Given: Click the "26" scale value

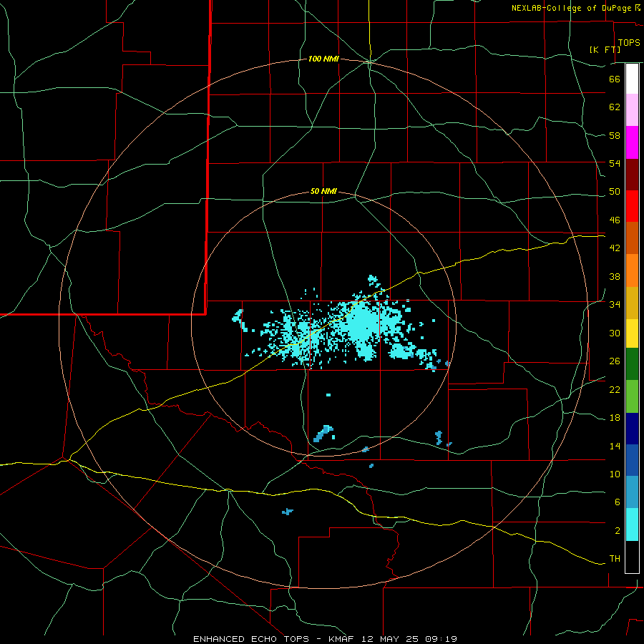Looking at the screenshot, I should click(x=615, y=361).
